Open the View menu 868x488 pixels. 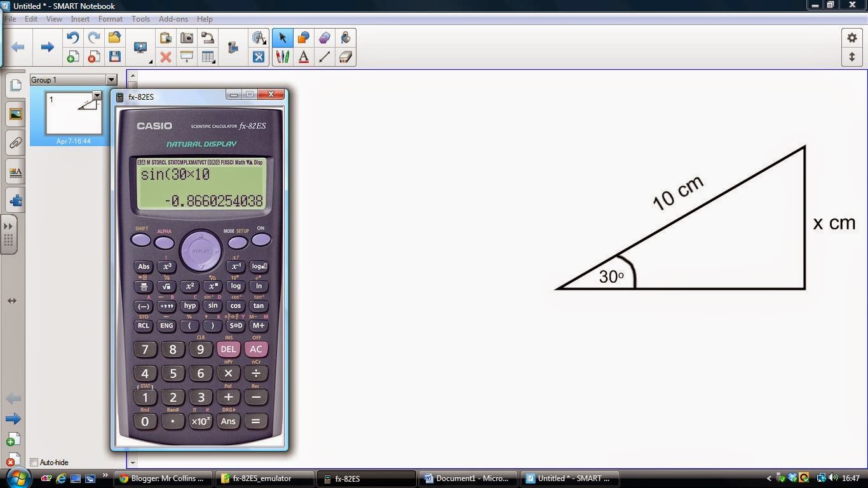point(54,19)
